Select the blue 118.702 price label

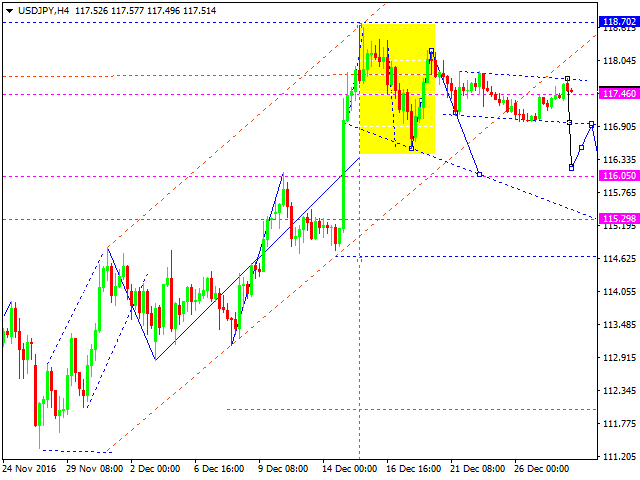point(619,22)
